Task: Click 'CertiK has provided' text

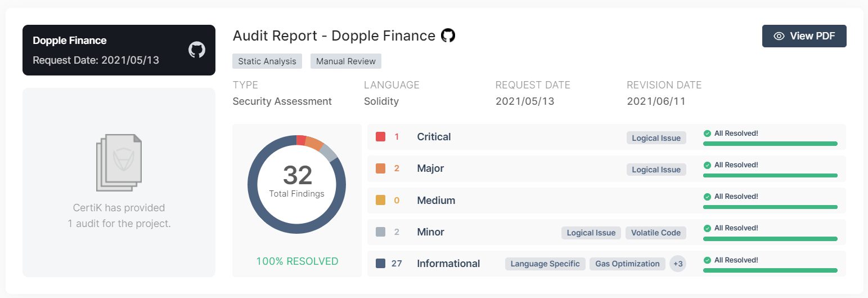Action: [x=119, y=208]
